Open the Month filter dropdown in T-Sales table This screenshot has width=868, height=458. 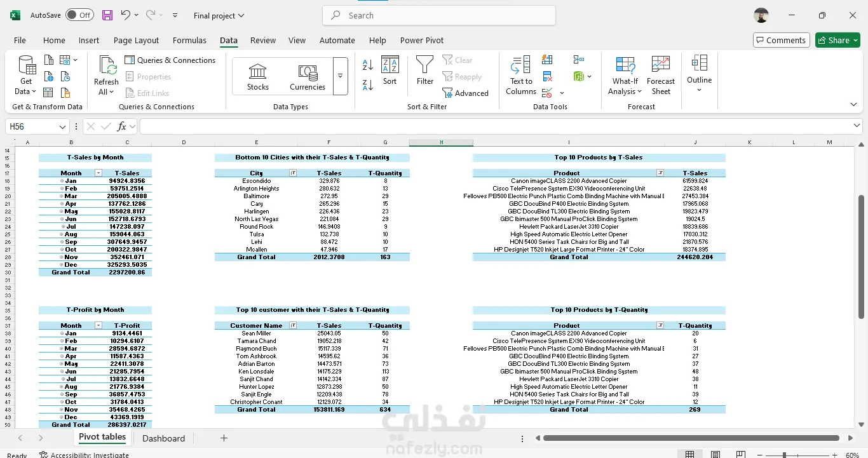tap(98, 173)
